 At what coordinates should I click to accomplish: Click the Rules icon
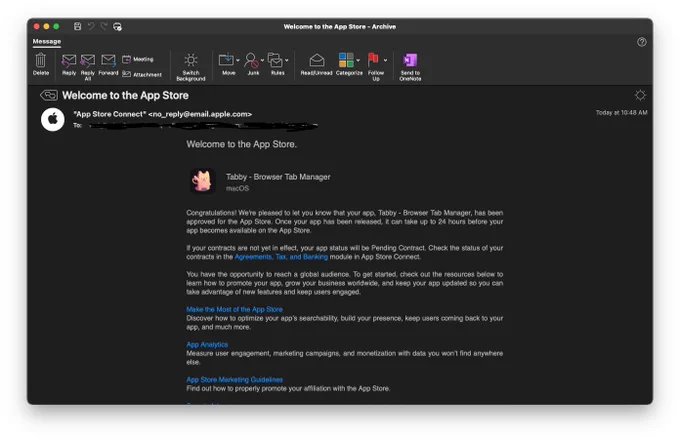pyautogui.click(x=275, y=60)
